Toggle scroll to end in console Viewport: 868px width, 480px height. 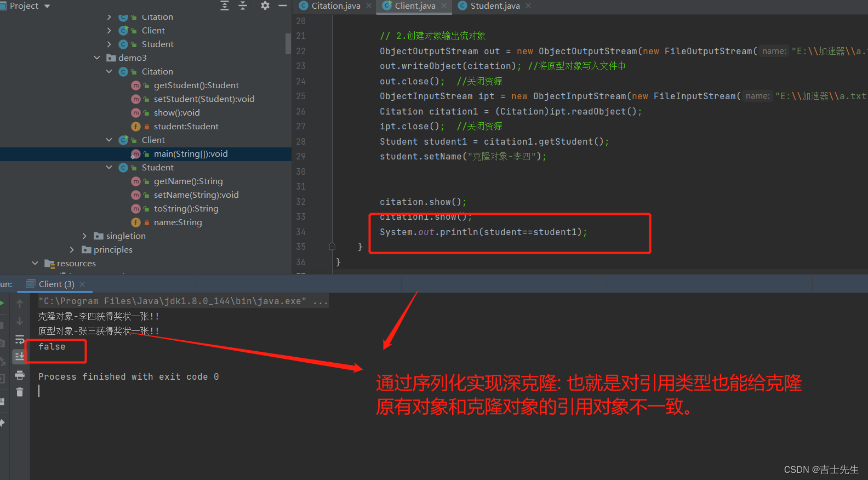pyautogui.click(x=20, y=356)
